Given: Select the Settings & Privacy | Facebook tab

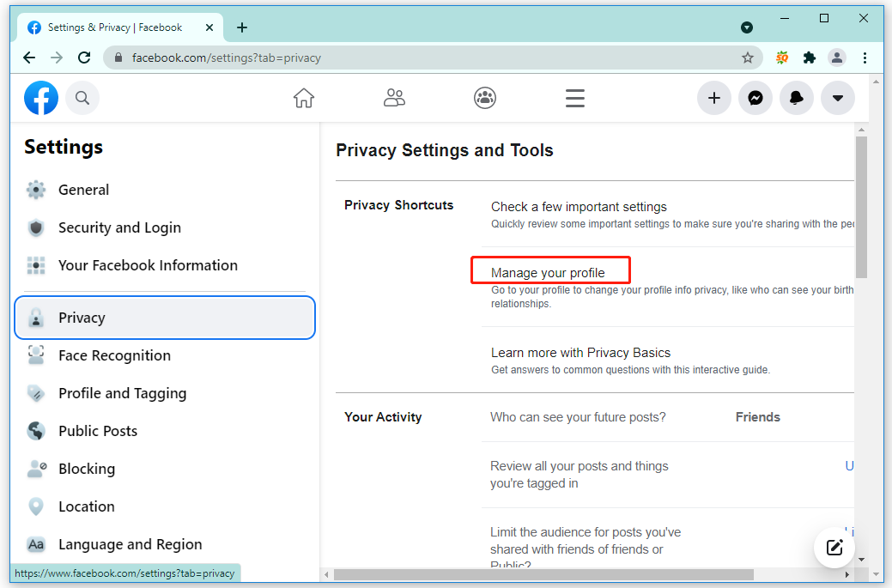Looking at the screenshot, I should (119, 27).
